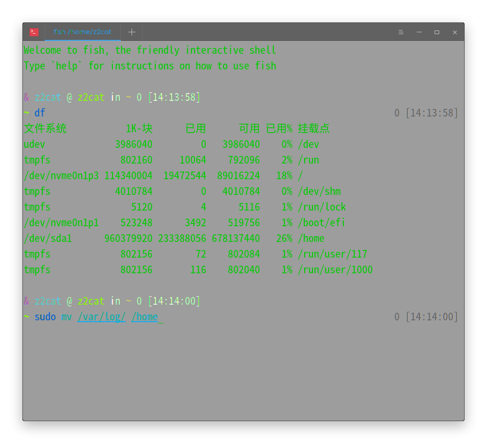
Task: Open the hamburger menu in title bar
Action: click(x=401, y=32)
